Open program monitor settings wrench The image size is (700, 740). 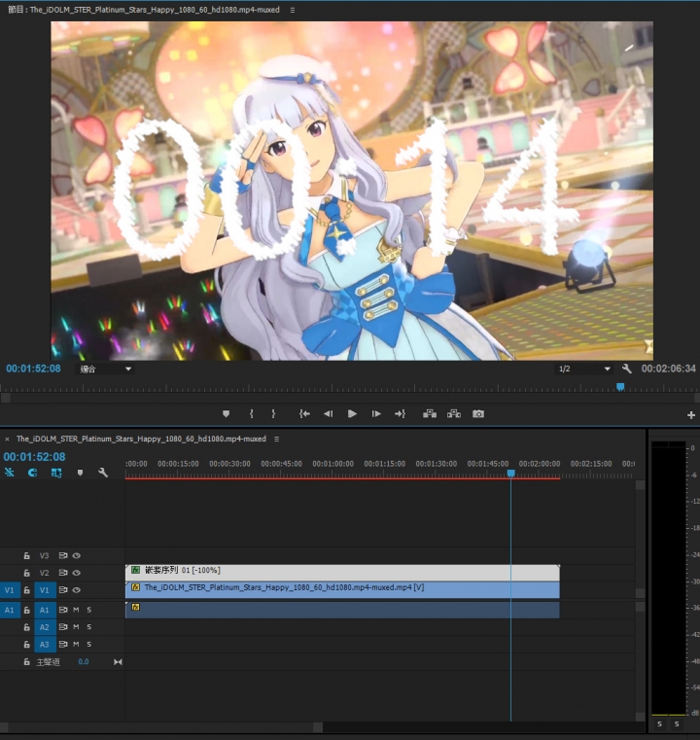[x=627, y=369]
